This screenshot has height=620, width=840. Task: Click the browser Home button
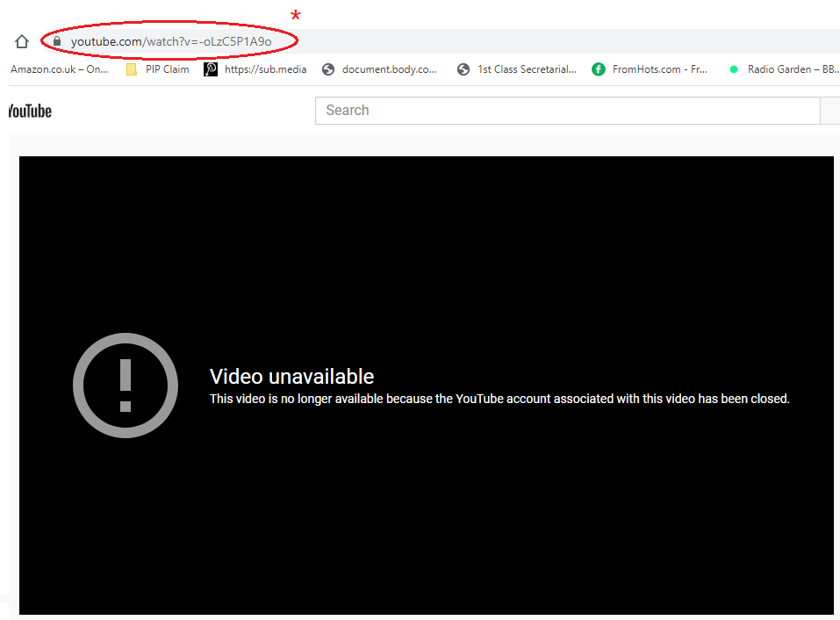pos(22,41)
